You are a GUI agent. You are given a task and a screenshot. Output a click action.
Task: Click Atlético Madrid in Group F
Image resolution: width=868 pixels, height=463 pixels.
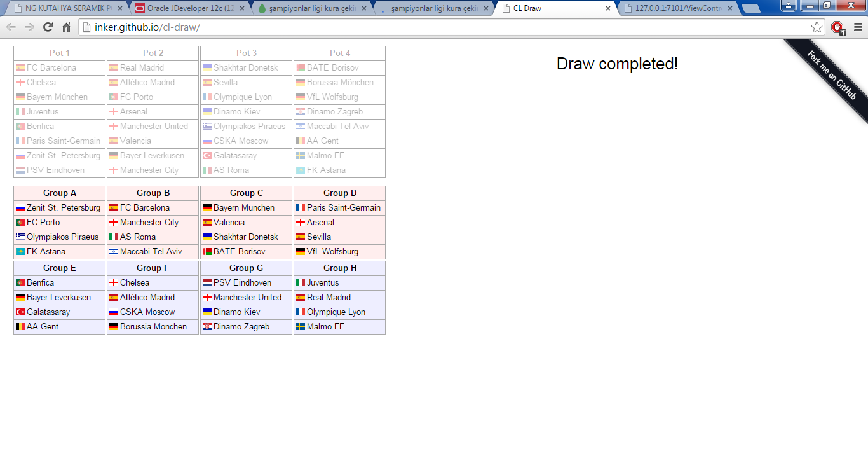tap(153, 298)
